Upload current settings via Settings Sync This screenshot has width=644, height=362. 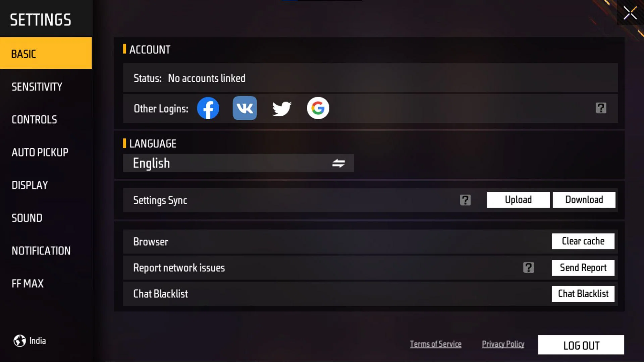click(x=518, y=200)
